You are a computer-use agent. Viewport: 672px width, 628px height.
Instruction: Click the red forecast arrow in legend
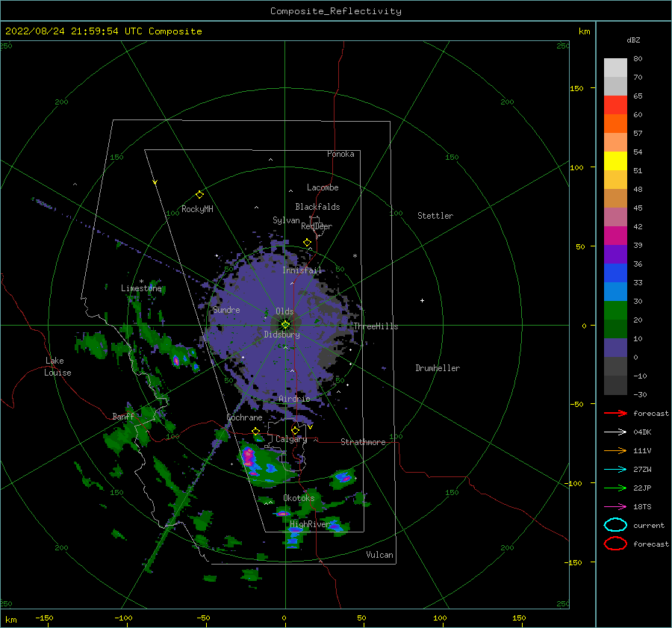(x=615, y=413)
